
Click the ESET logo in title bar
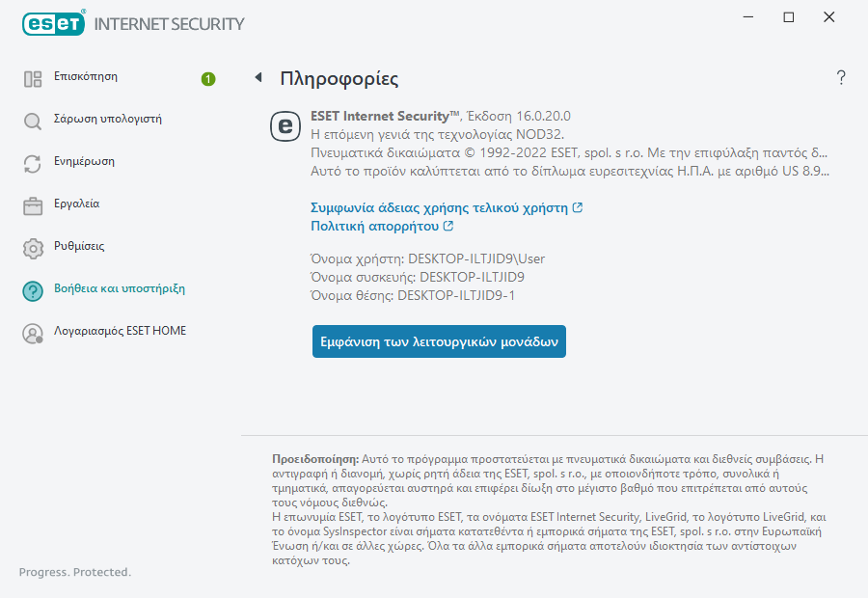(x=53, y=23)
